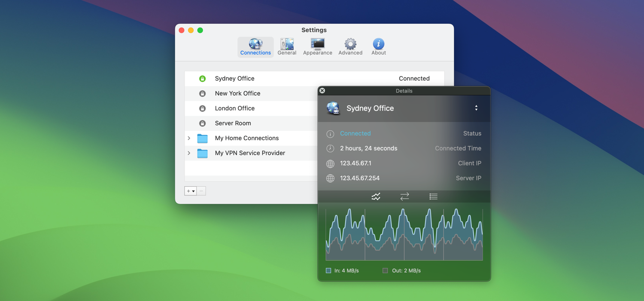Image resolution: width=644 pixels, height=301 pixels.
Task: Click the Sydney Office globe icon in Details
Action: click(x=333, y=108)
